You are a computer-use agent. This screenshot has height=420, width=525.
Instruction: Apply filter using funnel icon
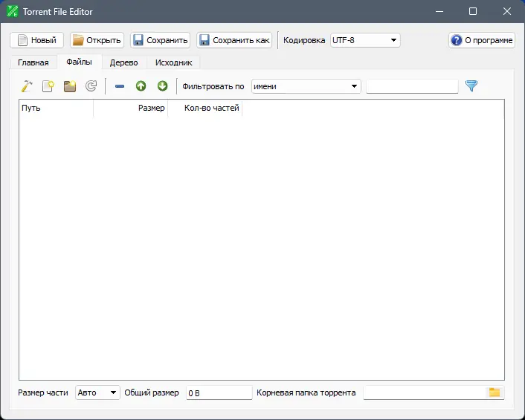(471, 86)
